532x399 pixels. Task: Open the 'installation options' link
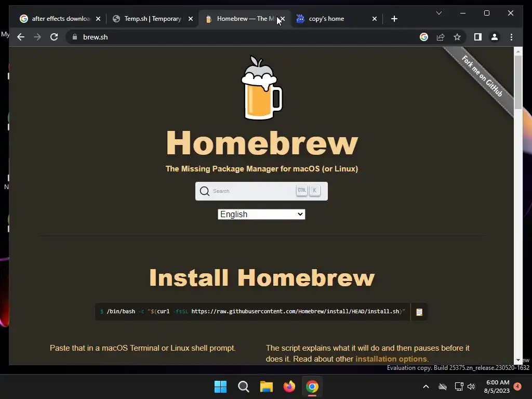coord(391,359)
